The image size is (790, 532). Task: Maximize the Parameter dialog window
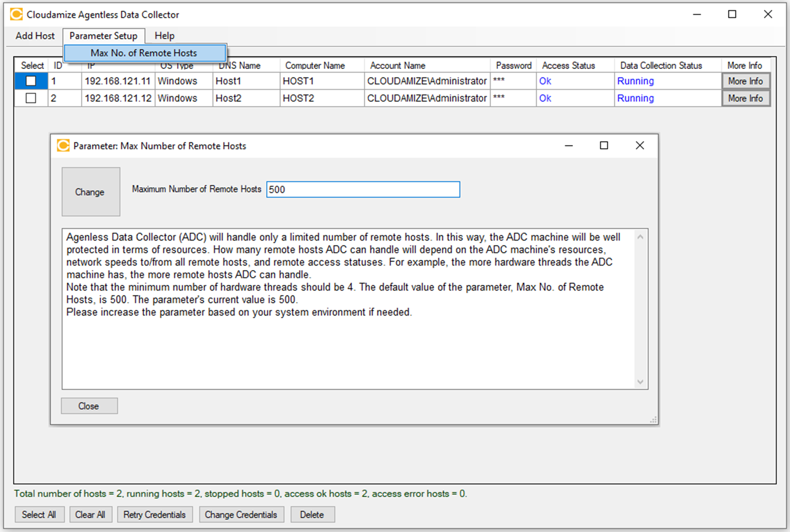(x=604, y=145)
